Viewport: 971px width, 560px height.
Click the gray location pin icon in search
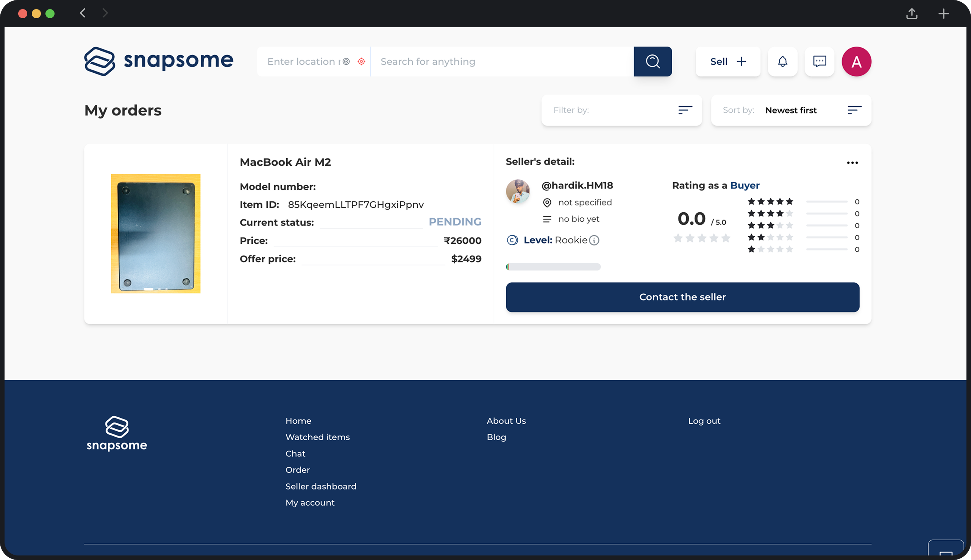[346, 62]
